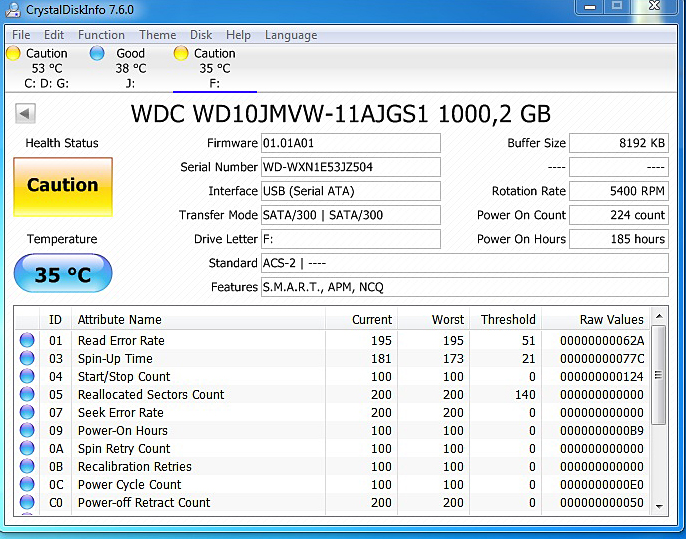The width and height of the screenshot is (686, 539).
Task: Click the ID column header
Action: pyautogui.click(x=55, y=319)
